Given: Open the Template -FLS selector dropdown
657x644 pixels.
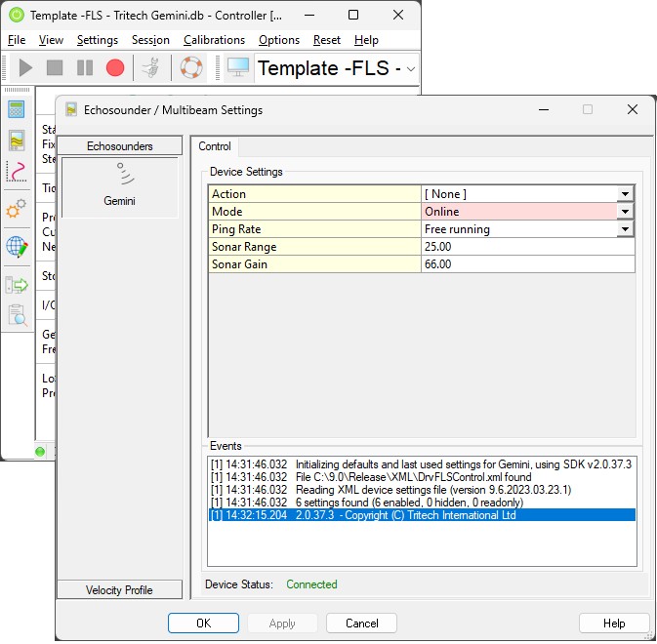Looking at the screenshot, I should (411, 69).
